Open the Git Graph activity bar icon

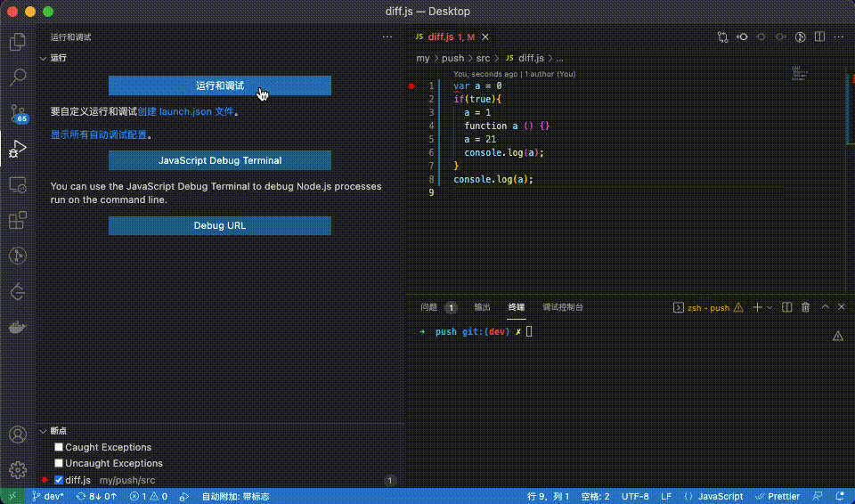(x=18, y=256)
